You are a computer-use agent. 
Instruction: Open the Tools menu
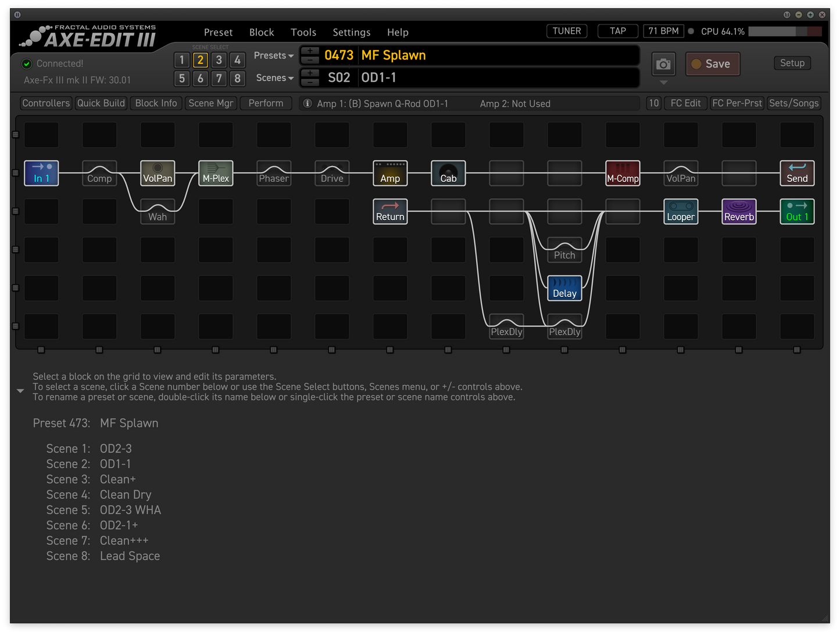[x=303, y=32]
